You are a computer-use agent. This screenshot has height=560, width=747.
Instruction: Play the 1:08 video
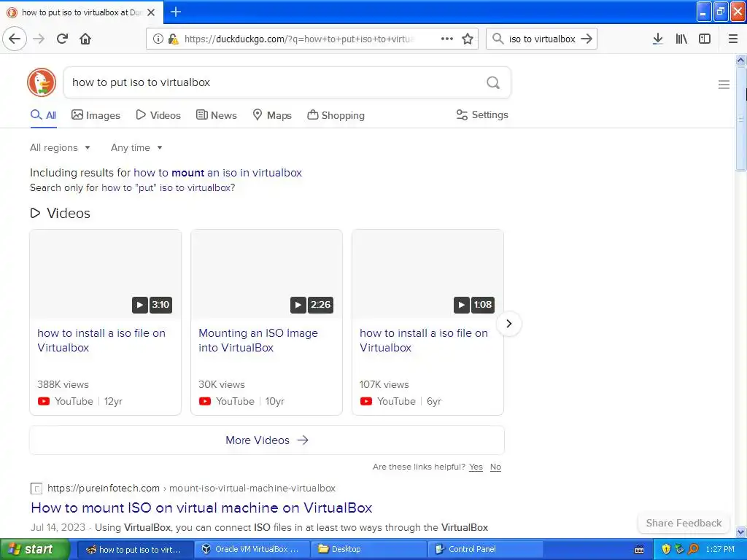point(461,305)
